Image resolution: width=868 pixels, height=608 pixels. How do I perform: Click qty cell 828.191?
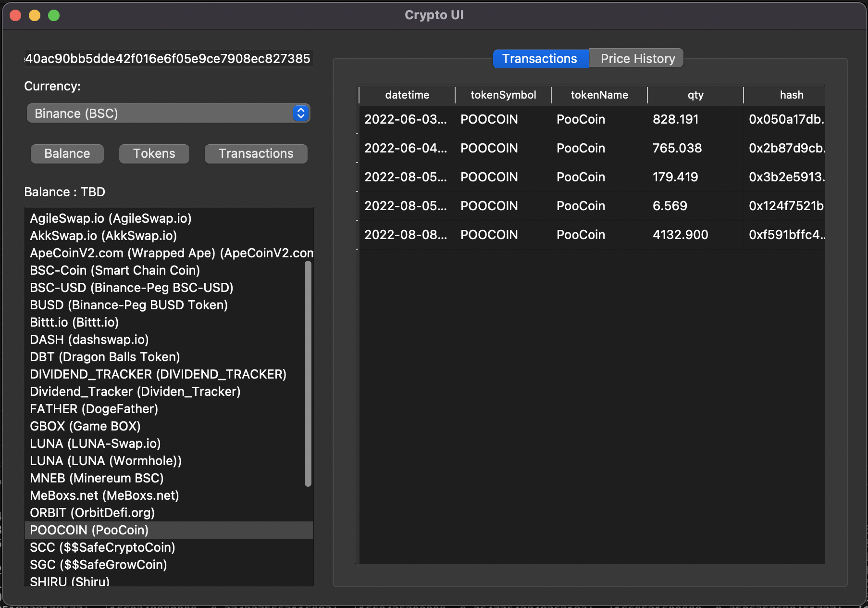pyautogui.click(x=695, y=119)
